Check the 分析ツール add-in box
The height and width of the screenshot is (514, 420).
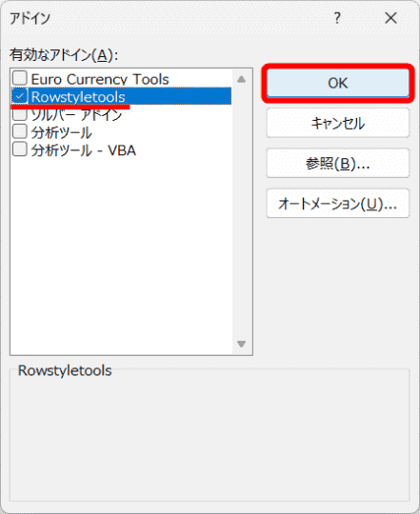tap(20, 131)
